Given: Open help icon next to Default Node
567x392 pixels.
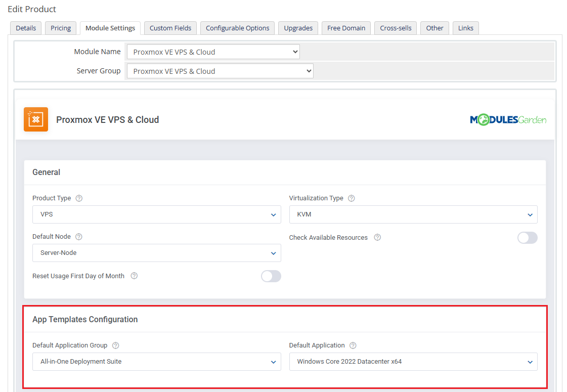Looking at the screenshot, I should 78,237.
